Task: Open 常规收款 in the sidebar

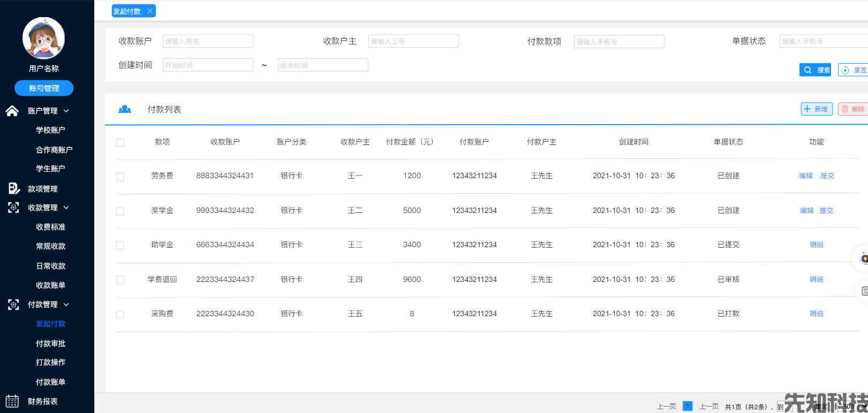Action: coord(50,246)
